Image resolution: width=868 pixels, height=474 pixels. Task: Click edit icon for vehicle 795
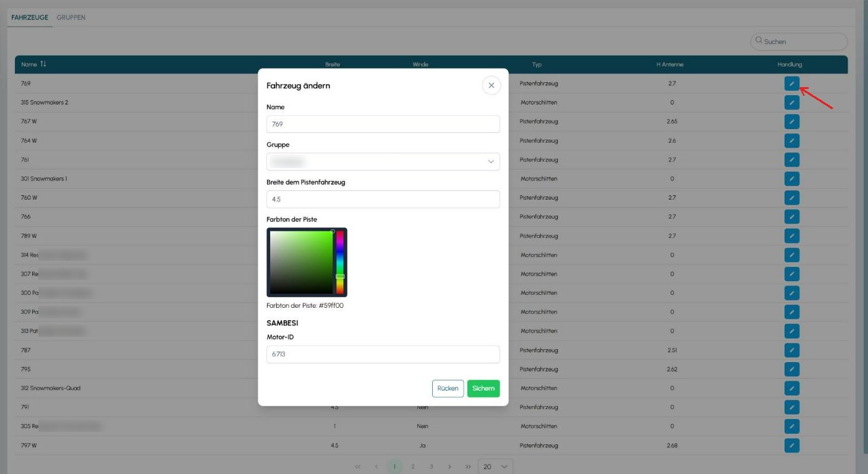click(x=791, y=369)
